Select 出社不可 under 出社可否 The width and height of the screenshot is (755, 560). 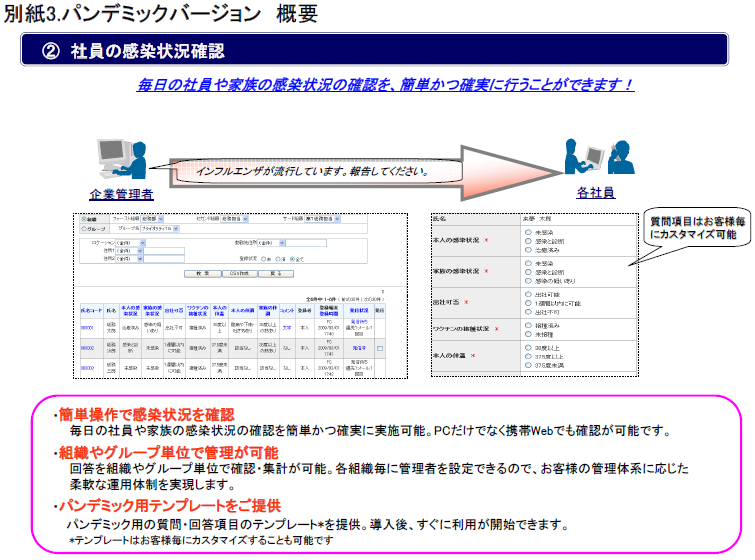pos(528,312)
